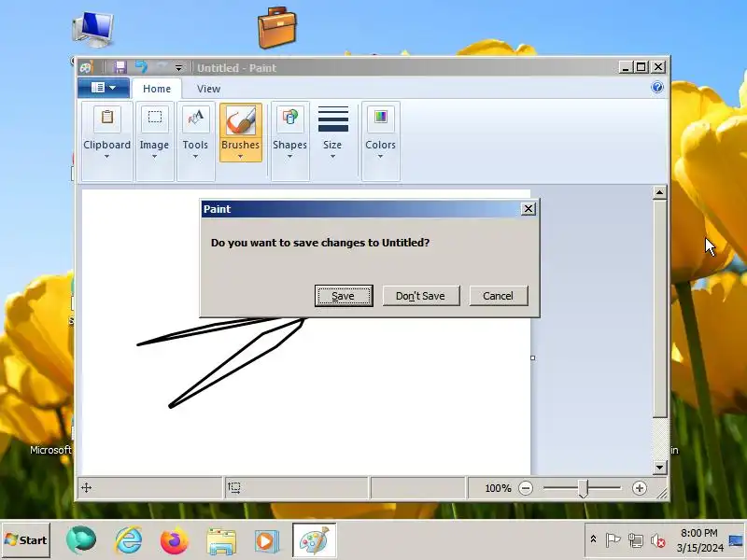Click the scroll up arrow of canvas scrollbar

pyautogui.click(x=659, y=192)
